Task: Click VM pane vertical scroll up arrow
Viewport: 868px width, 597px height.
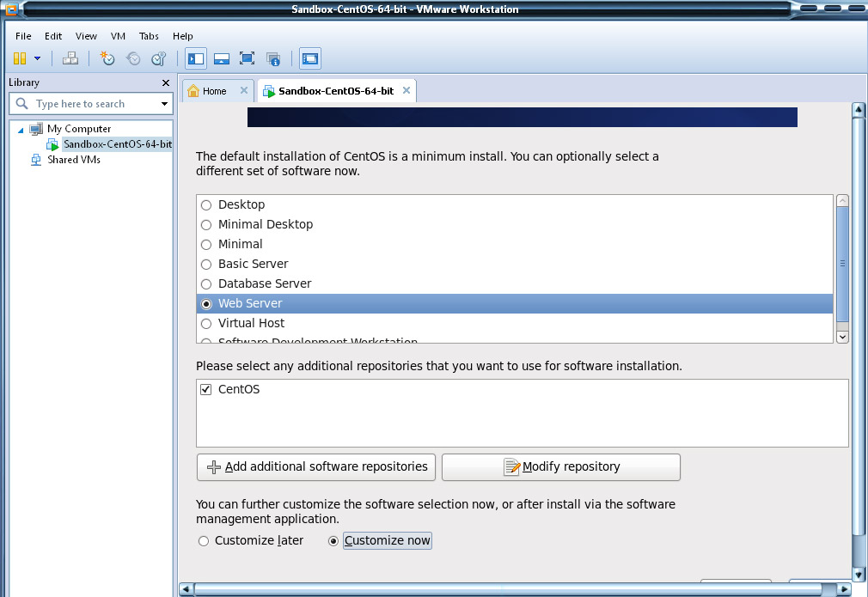Action: [859, 110]
